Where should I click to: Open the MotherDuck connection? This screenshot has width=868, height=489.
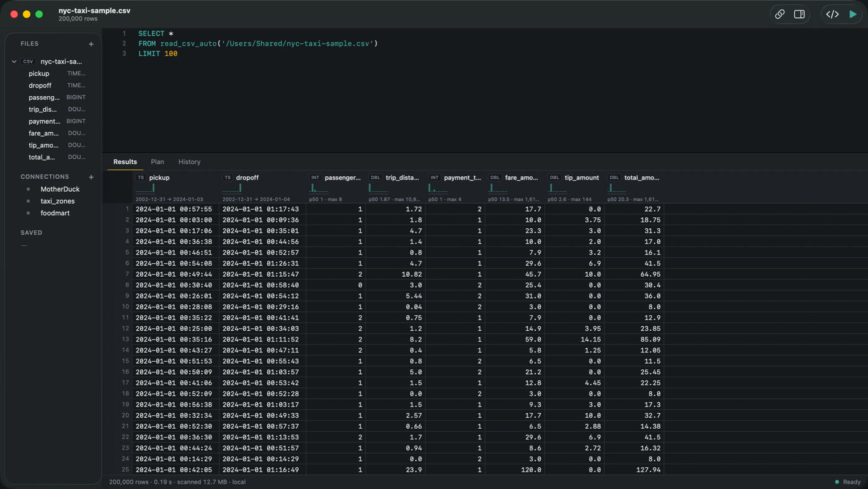60,189
